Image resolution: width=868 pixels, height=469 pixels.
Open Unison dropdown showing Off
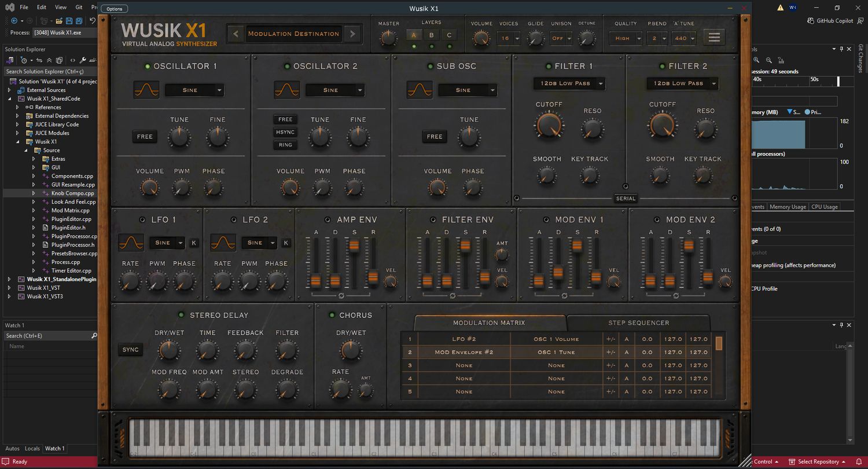tap(561, 38)
